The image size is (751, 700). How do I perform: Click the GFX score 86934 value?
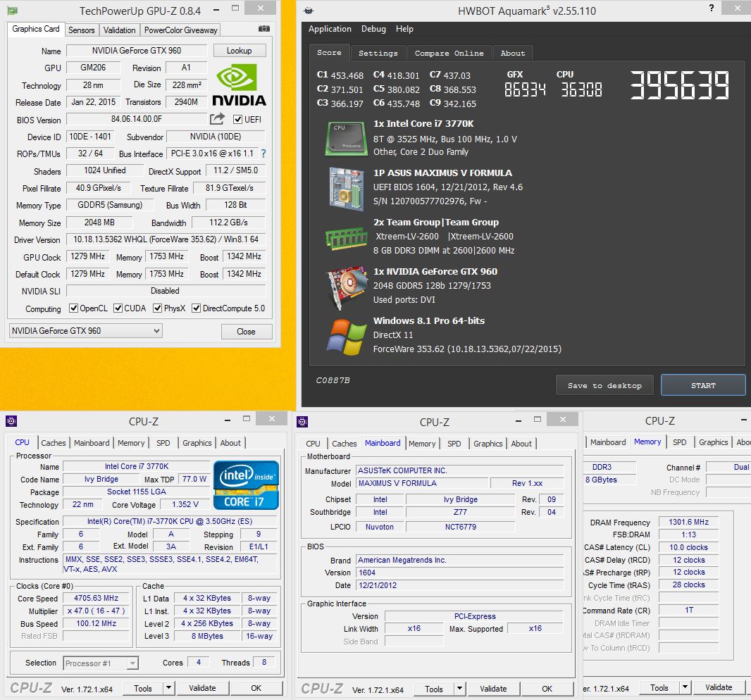[x=525, y=89]
